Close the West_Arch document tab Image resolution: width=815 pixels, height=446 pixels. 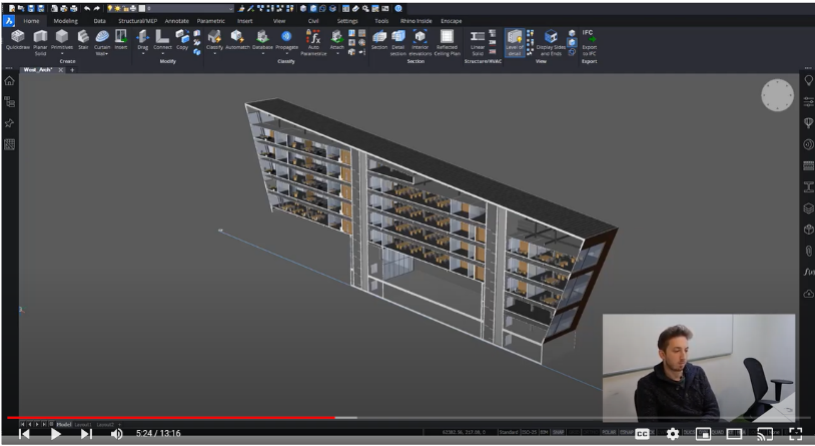[61, 70]
